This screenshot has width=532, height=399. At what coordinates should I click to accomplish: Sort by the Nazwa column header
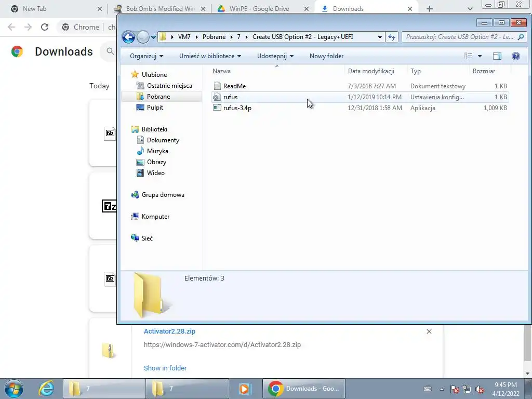pyautogui.click(x=276, y=71)
